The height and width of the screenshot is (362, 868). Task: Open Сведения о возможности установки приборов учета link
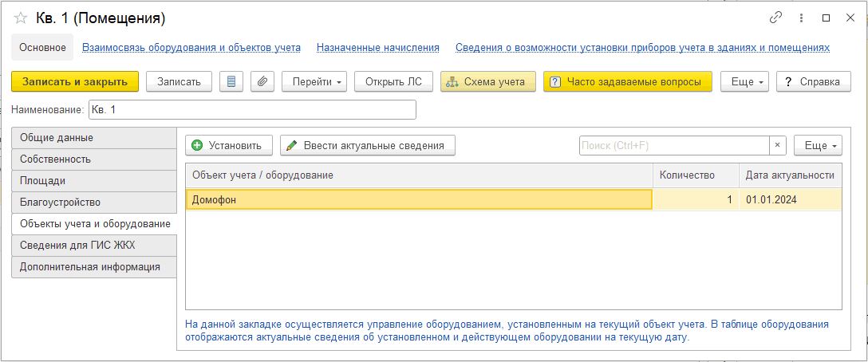[x=643, y=48]
